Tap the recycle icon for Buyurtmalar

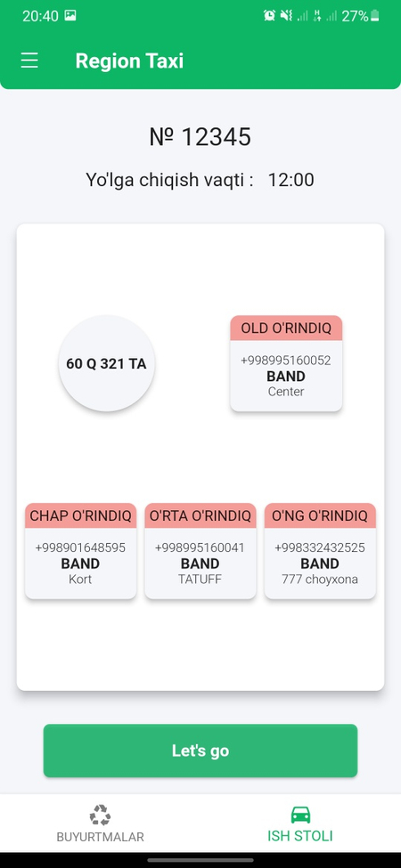coord(100,815)
